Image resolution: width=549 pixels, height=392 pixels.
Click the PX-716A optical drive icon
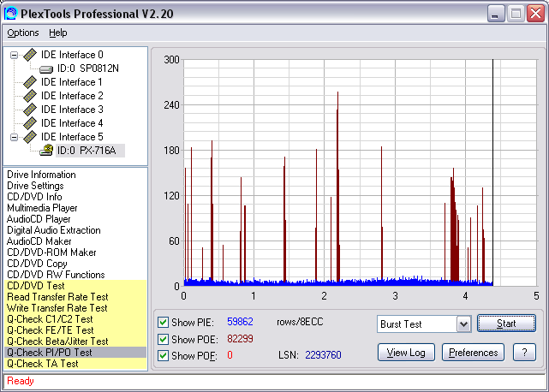coord(46,150)
